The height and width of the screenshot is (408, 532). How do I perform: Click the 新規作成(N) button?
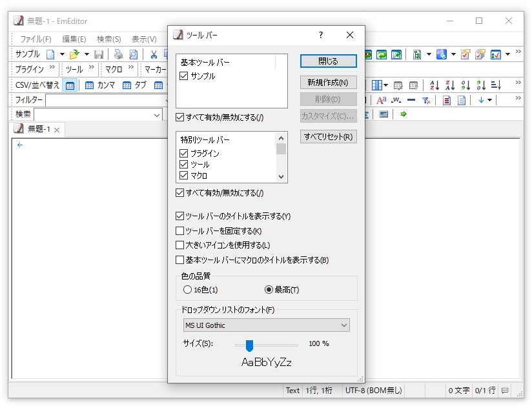(x=329, y=83)
